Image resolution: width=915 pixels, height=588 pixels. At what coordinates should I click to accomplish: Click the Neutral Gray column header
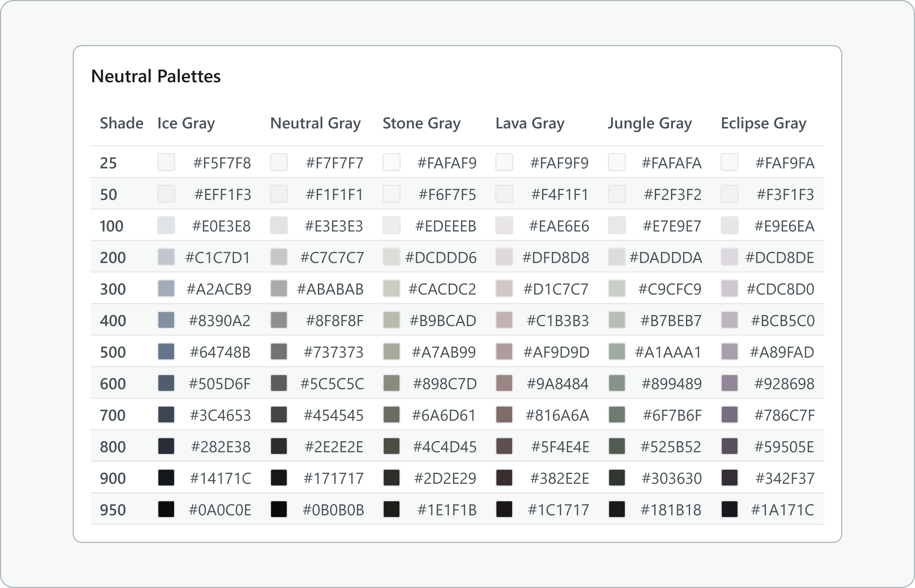tap(316, 124)
